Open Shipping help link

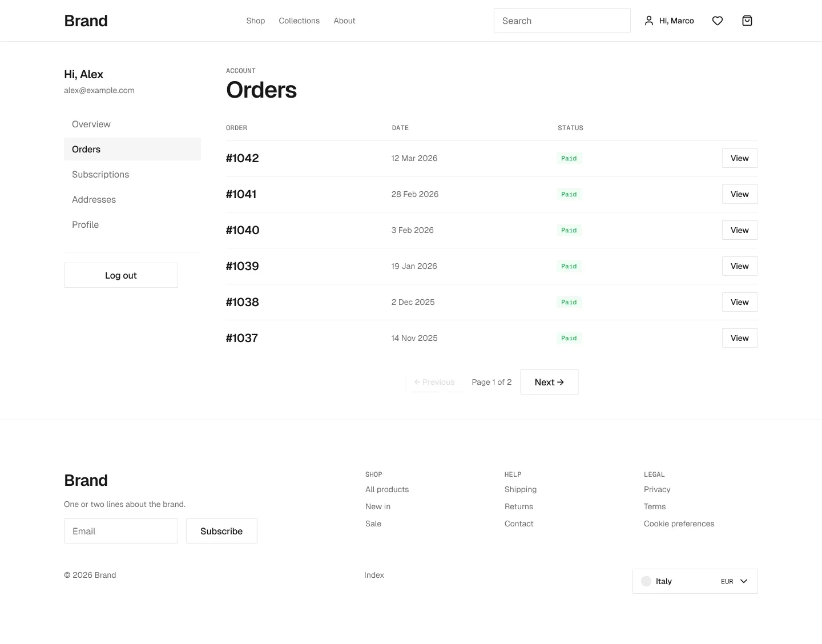point(521,489)
